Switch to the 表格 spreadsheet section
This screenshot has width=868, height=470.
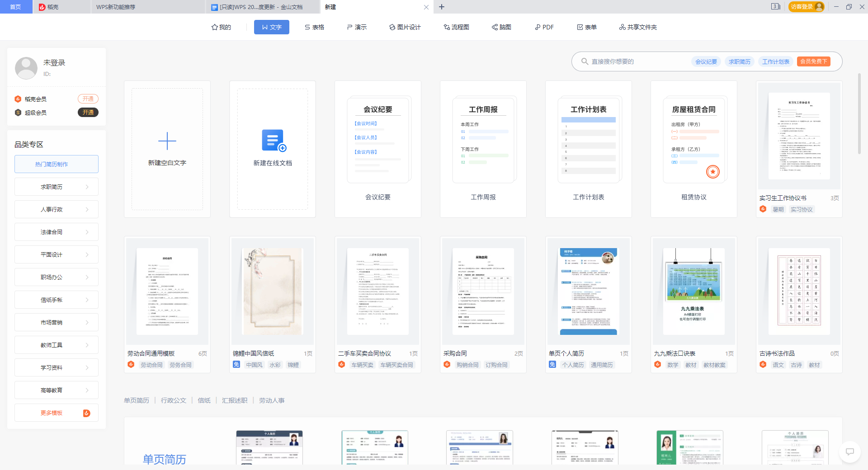point(314,27)
